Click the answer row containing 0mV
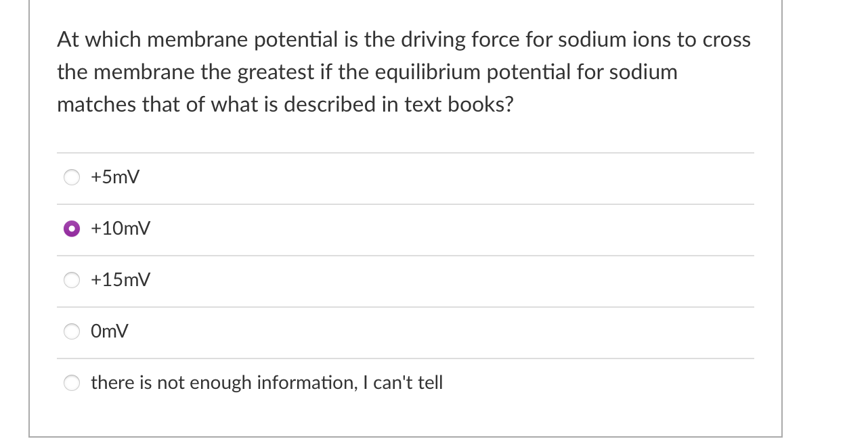Viewport: 868px width, 441px height. click(x=406, y=331)
